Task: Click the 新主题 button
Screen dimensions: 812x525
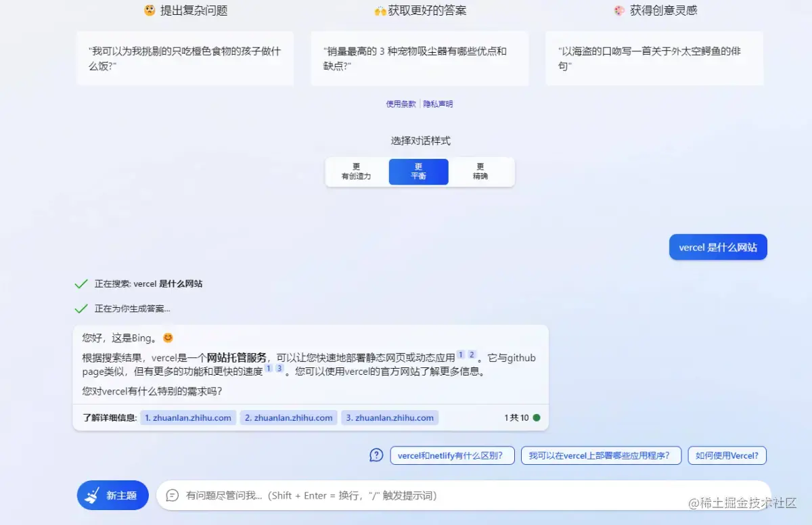Action: coord(112,495)
